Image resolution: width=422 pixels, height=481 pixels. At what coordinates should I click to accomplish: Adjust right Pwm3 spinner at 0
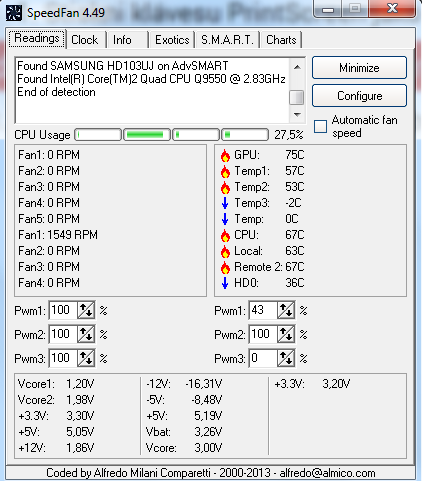click(286, 358)
